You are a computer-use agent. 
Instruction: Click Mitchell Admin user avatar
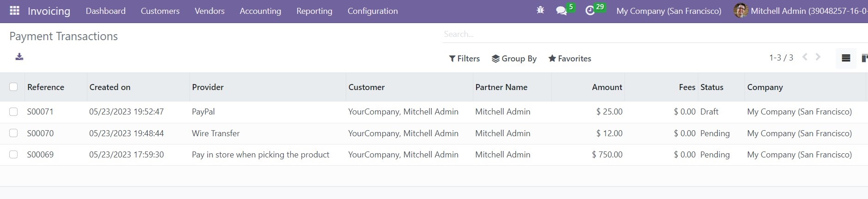point(740,11)
